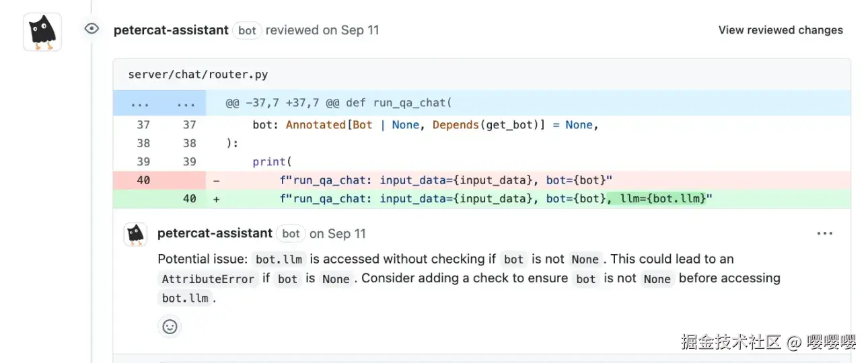Open the comment's three-dot options menu

click(x=824, y=233)
